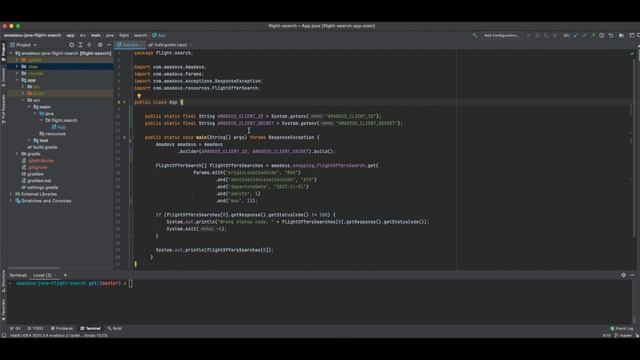
Task: Open the TODO tool window tab
Action: 35,328
